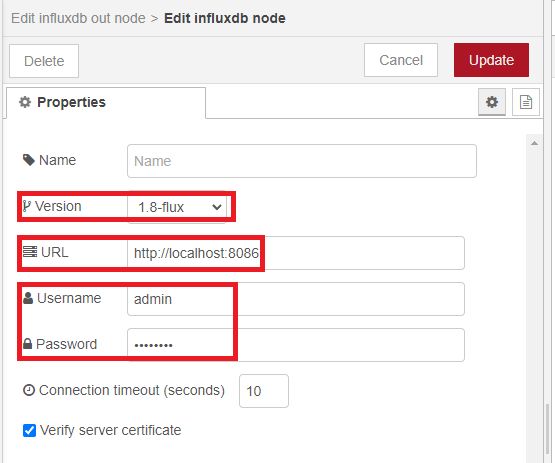This screenshot has height=463, width=555.
Task: Toggle Verify server certificate checkbox
Action: [29, 430]
